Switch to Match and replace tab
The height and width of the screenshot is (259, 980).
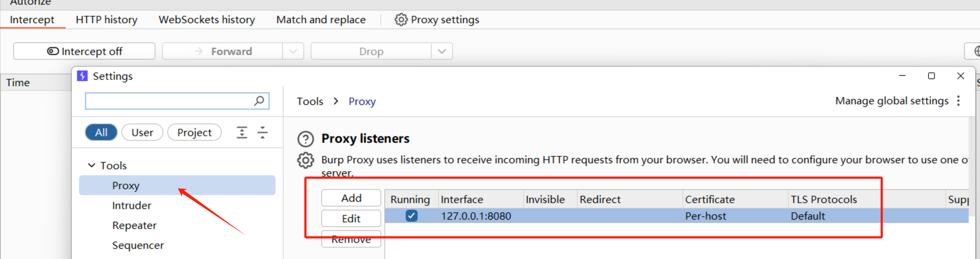click(321, 19)
